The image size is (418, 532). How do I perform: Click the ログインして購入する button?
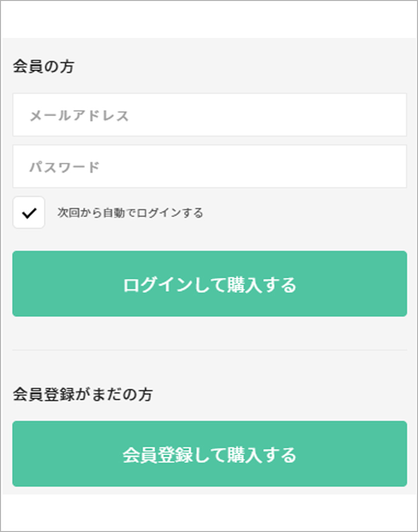[210, 284]
